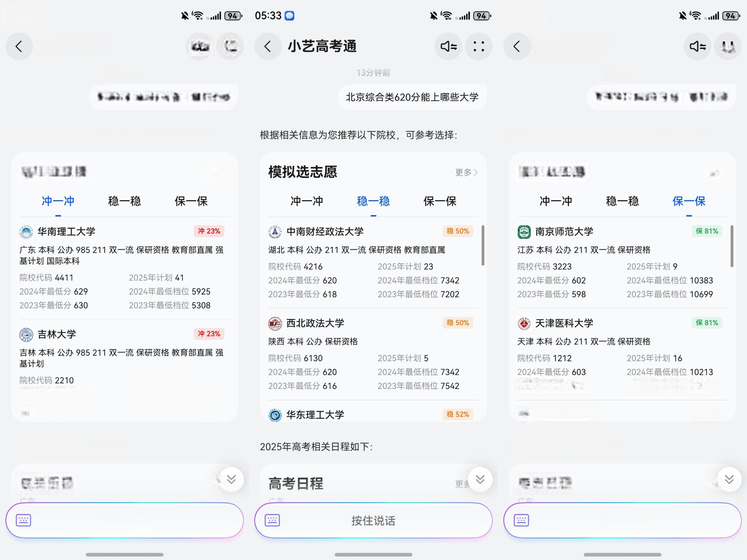Open 更多 next to 模拟选志愿
This screenshot has width=747, height=560.
466,172
